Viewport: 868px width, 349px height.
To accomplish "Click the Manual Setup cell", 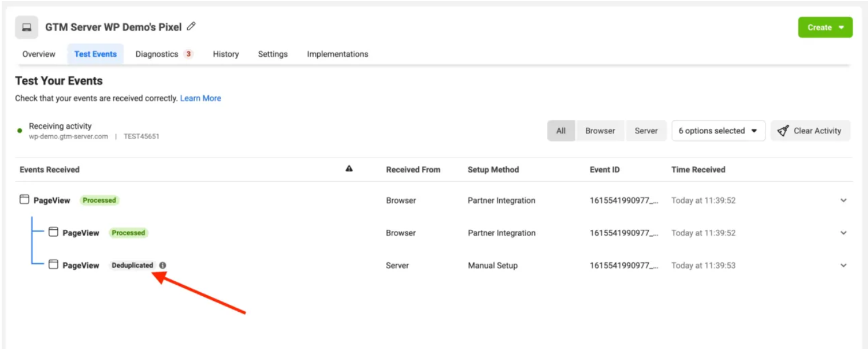I will (492, 265).
